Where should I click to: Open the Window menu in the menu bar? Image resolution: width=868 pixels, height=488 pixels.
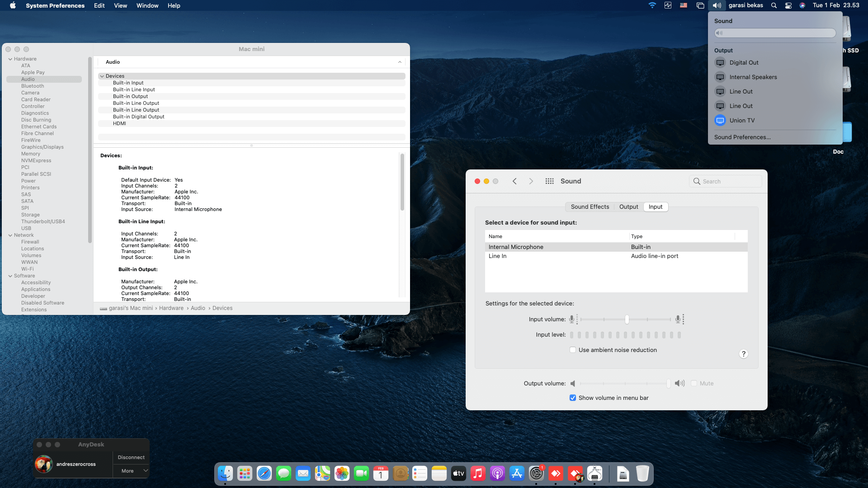point(147,5)
